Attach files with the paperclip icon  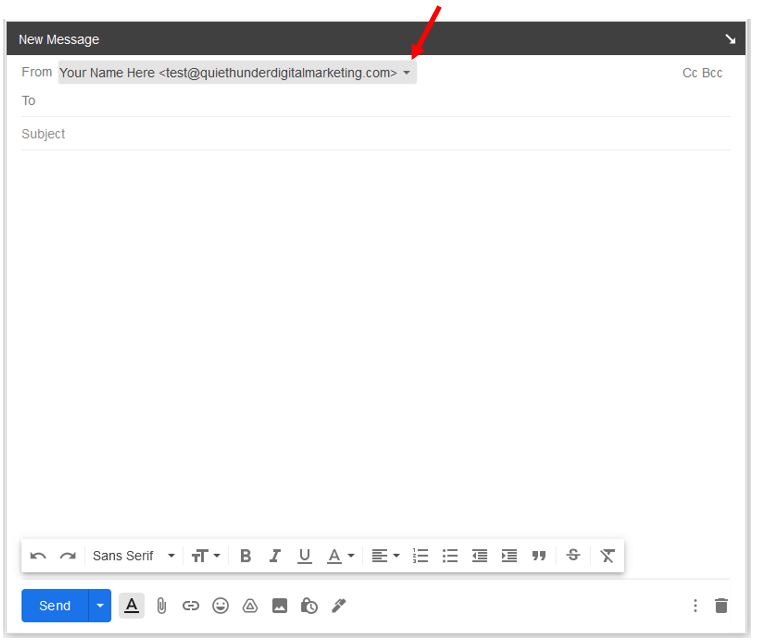coord(161,606)
